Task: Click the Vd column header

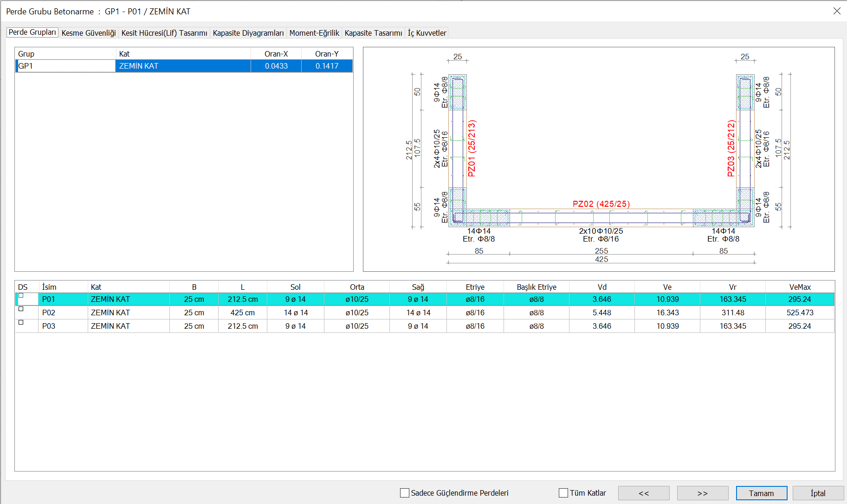Action: pyautogui.click(x=601, y=287)
